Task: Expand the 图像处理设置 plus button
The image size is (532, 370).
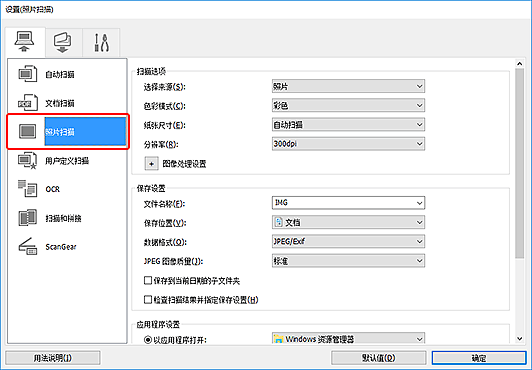Action: [x=151, y=164]
